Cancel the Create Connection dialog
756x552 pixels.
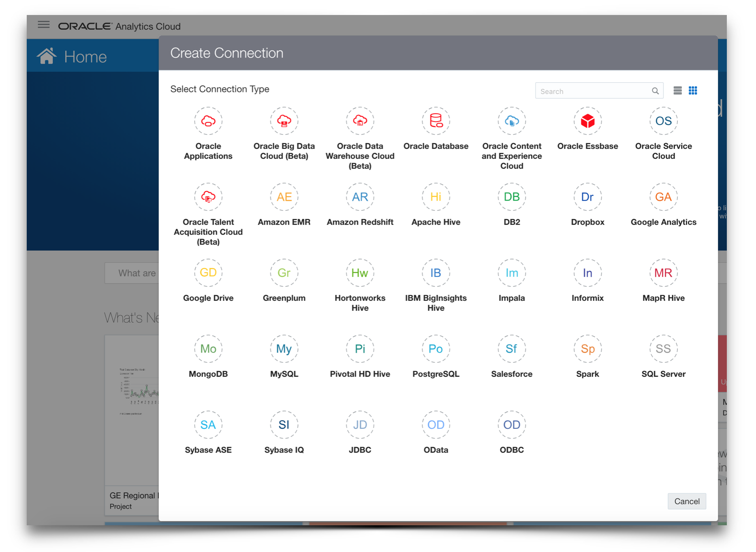(687, 501)
